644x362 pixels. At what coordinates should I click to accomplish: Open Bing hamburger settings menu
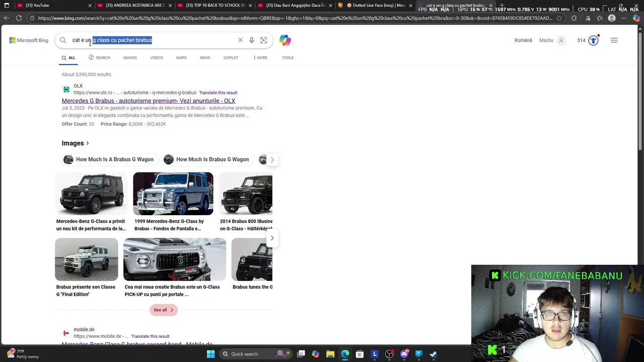coord(614,40)
